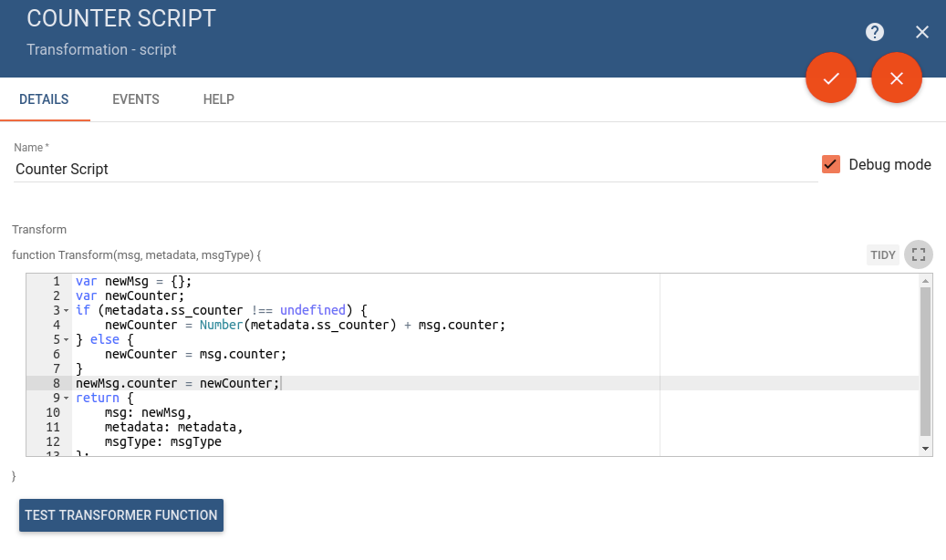This screenshot has width=946, height=560.
Task: Disable the Debug mode checkbox
Action: pyautogui.click(x=831, y=164)
